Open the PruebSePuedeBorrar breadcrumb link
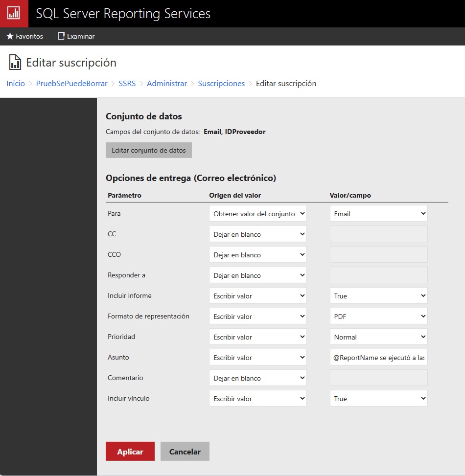 (x=71, y=84)
